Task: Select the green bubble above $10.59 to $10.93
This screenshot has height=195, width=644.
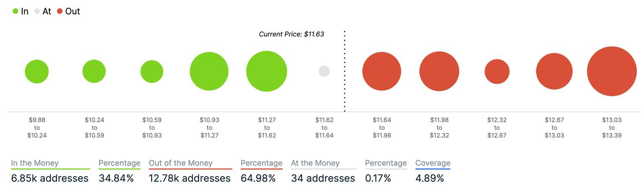Action: 152,72
